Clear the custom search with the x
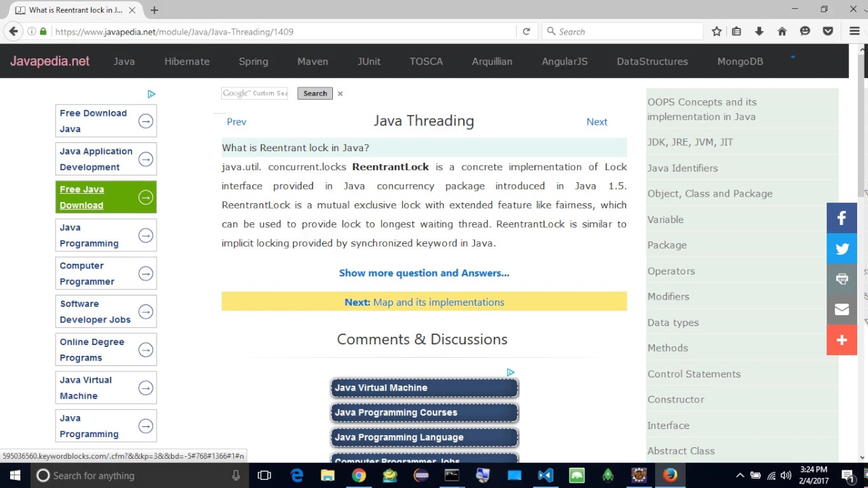The width and height of the screenshot is (868, 488). (x=340, y=94)
